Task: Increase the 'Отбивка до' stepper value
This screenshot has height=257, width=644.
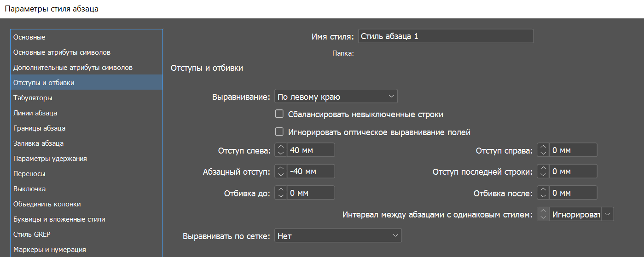Action: 281,189
